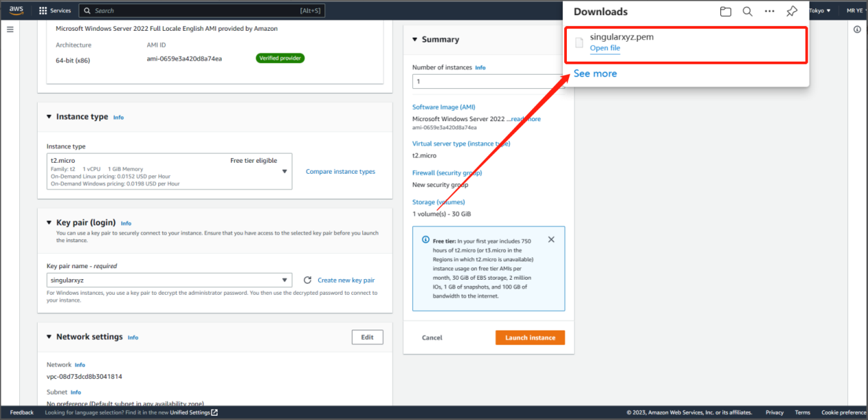The image size is (868, 420).
Task: Open Info link next to Key pair heading
Action: 126,224
